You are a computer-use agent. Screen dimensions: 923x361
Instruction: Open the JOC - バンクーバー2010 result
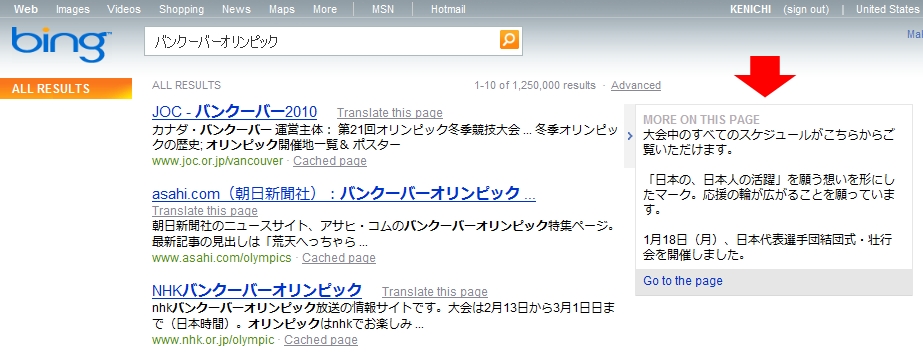pos(234,112)
